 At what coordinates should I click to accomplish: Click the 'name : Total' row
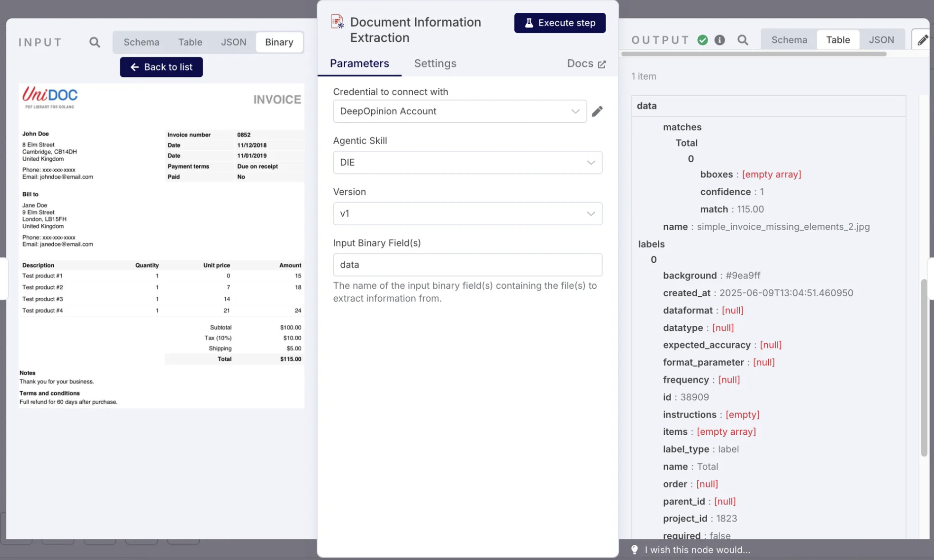(690, 467)
